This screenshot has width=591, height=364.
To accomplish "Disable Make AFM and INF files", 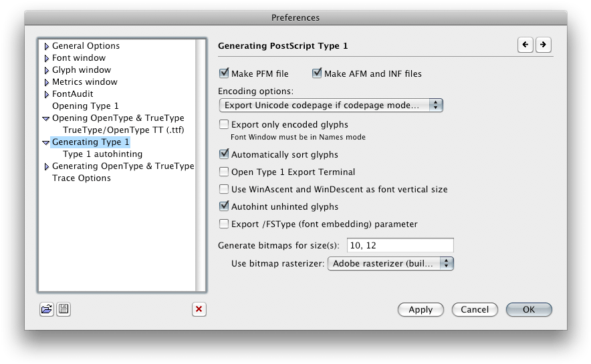I will [318, 73].
